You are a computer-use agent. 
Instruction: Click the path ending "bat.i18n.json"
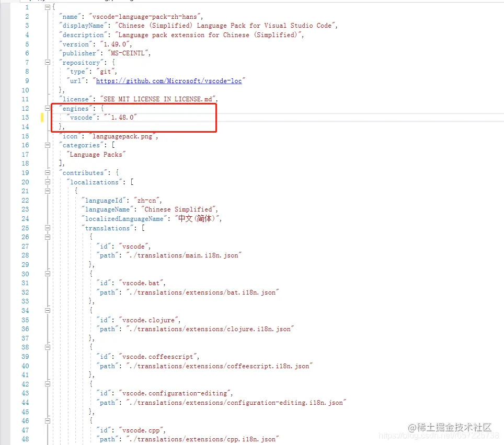202,292
